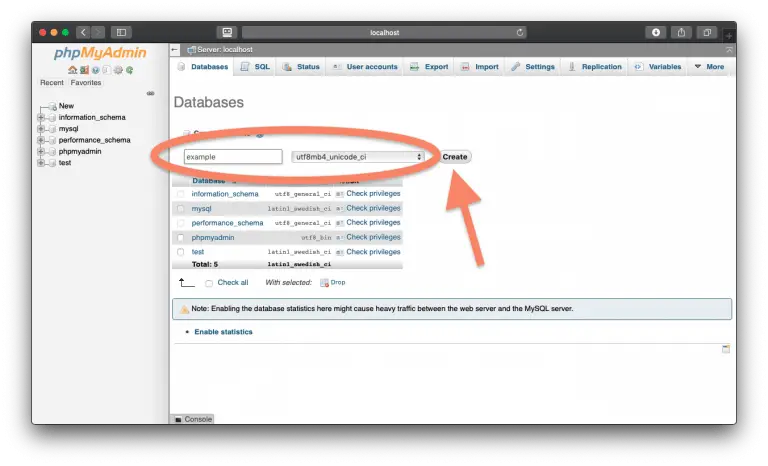Click the Drop icon next to With selected
This screenshot has width=768, height=466.
point(324,283)
